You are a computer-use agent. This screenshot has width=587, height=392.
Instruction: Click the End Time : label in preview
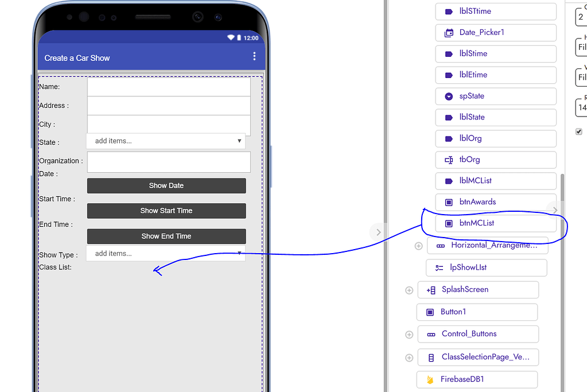coord(56,224)
